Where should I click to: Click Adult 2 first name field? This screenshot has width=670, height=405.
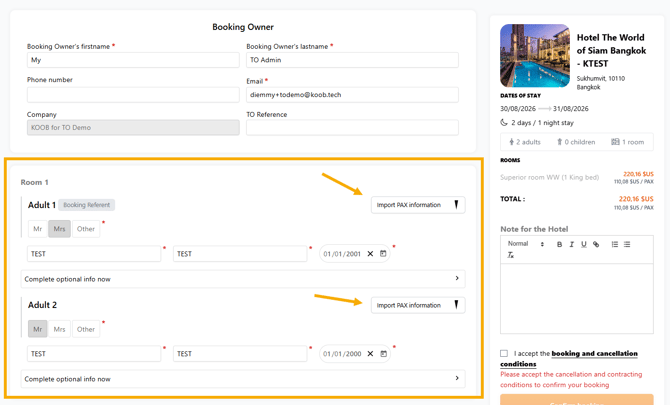[94, 354]
